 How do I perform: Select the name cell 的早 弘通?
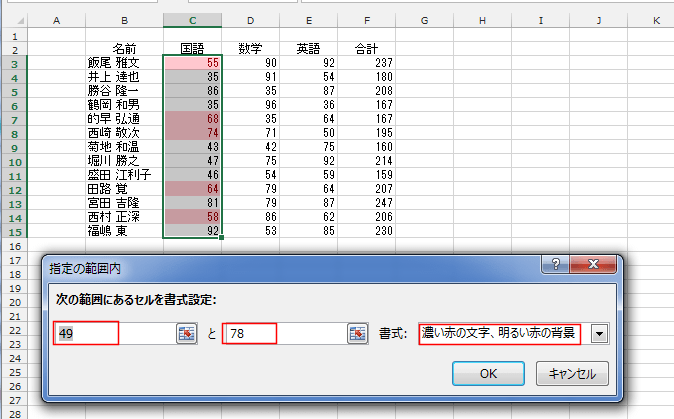point(124,119)
